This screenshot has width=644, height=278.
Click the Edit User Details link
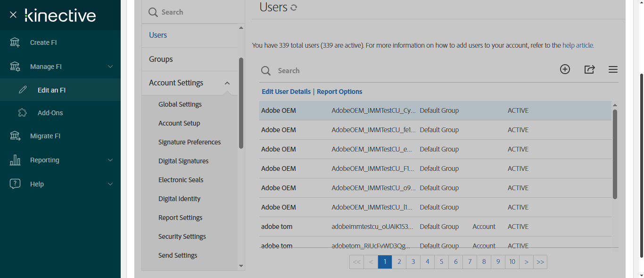tap(286, 92)
